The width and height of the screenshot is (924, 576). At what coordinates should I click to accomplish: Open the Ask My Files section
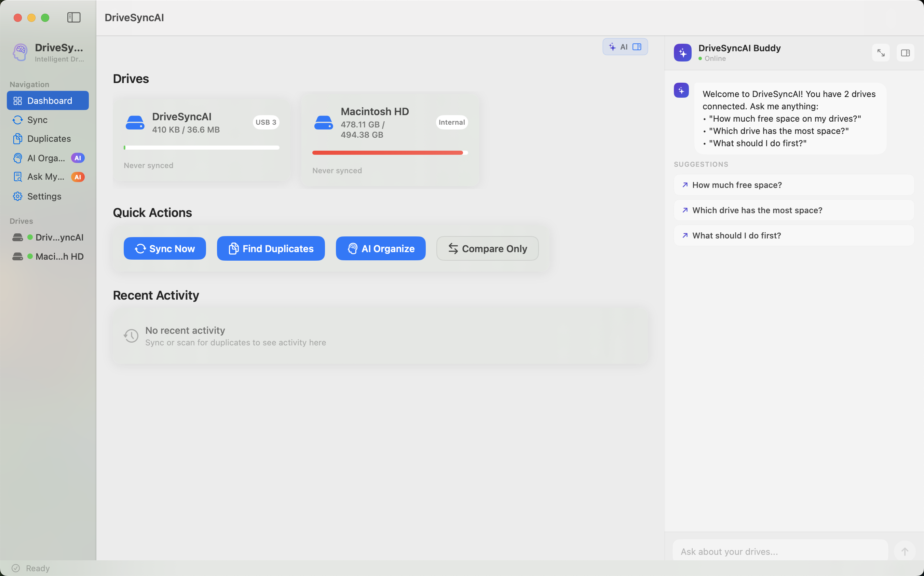[x=47, y=177]
